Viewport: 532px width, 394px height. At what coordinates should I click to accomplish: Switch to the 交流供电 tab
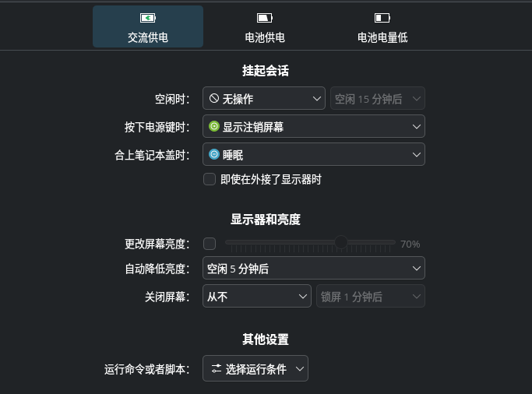148,27
